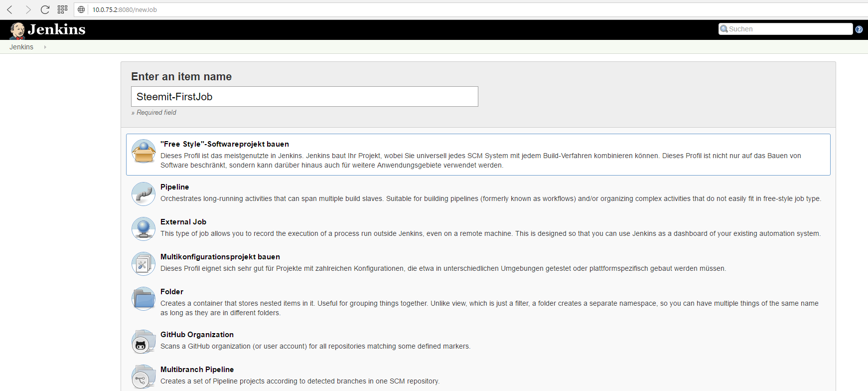Click the Jenkins butler logo icon
Image resolution: width=868 pixels, height=391 pixels.
tap(17, 30)
